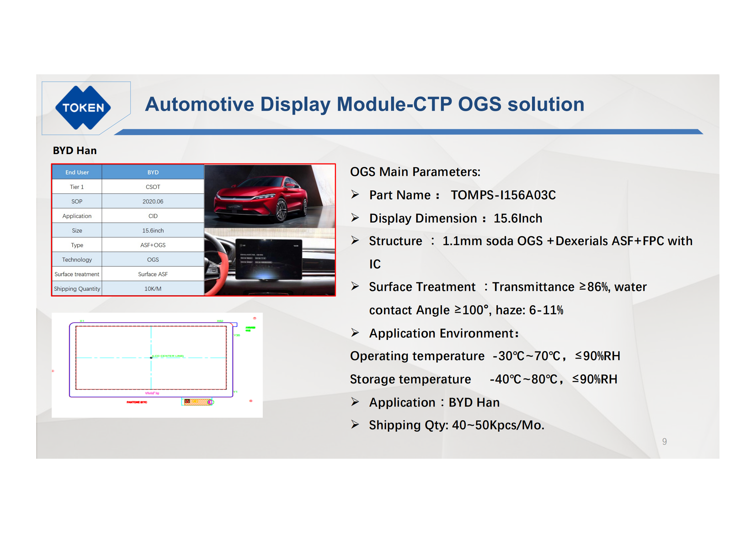756x534 pixels.
Task: Click the arrow bullet beside Shipping Qty
Action: tap(355, 425)
